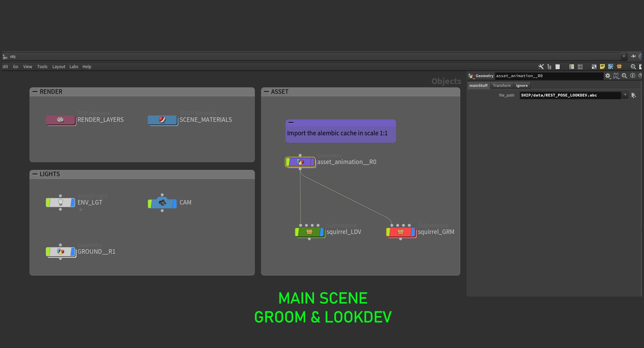Search parameters with magnifier beside H icon
Screen dimensions: 644x348
click(624, 76)
